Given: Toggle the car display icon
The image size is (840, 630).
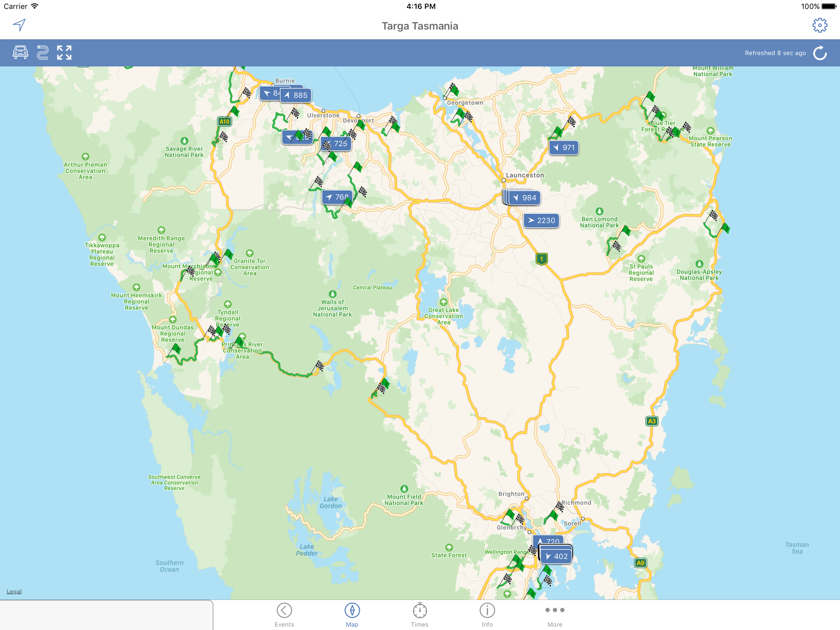Looking at the screenshot, I should click(x=20, y=52).
